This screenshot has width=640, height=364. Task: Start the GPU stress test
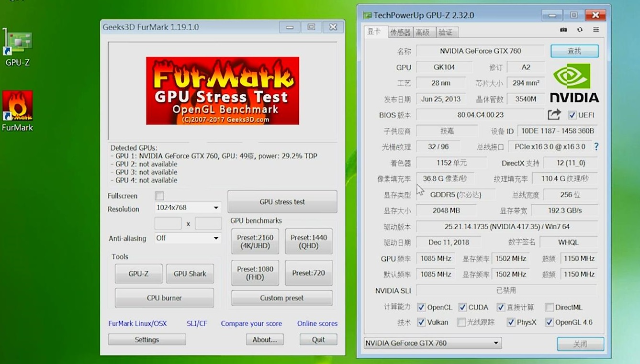point(282,202)
